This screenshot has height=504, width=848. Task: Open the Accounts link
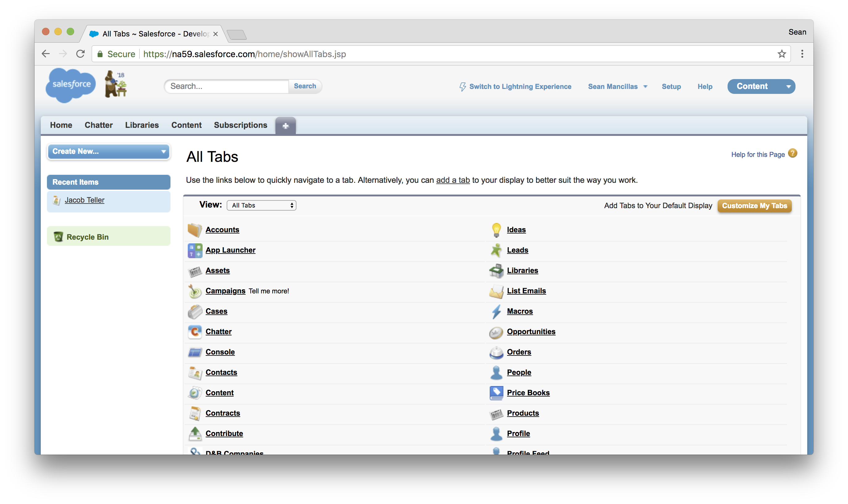tap(222, 230)
